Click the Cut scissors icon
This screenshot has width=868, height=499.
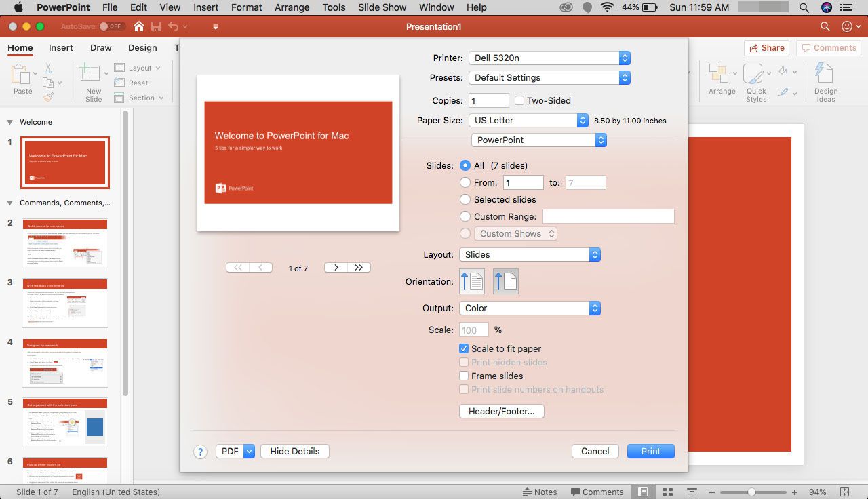pos(48,68)
